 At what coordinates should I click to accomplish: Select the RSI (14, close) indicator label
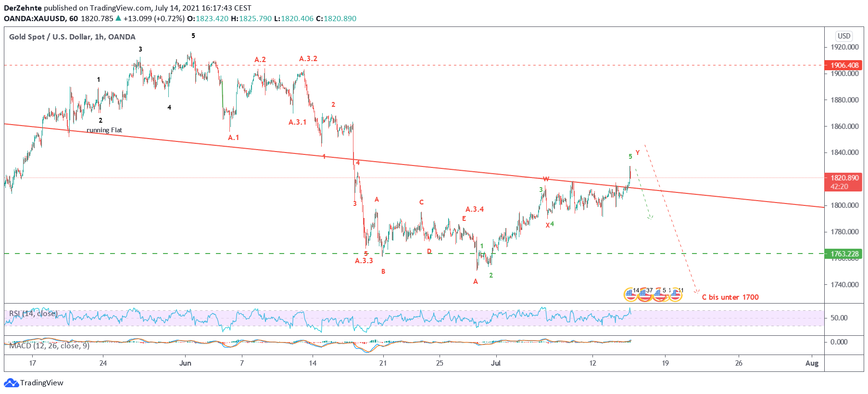(x=33, y=314)
